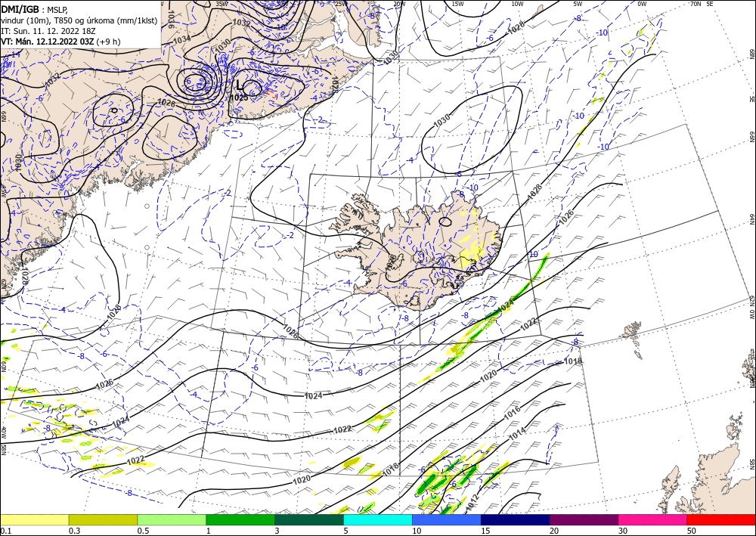Click the cyan 5–10 legend color swatch
The width and height of the screenshot is (756, 536).
(378, 519)
